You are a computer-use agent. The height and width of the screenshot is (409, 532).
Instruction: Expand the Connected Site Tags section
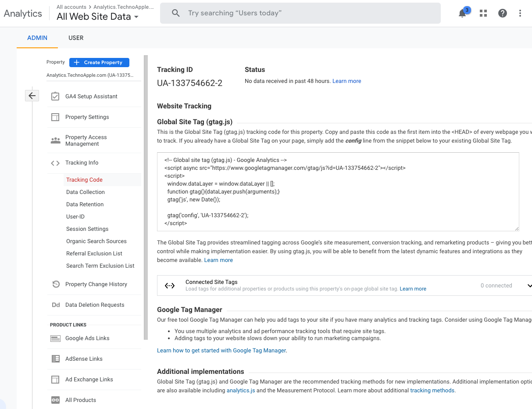pyautogui.click(x=529, y=285)
